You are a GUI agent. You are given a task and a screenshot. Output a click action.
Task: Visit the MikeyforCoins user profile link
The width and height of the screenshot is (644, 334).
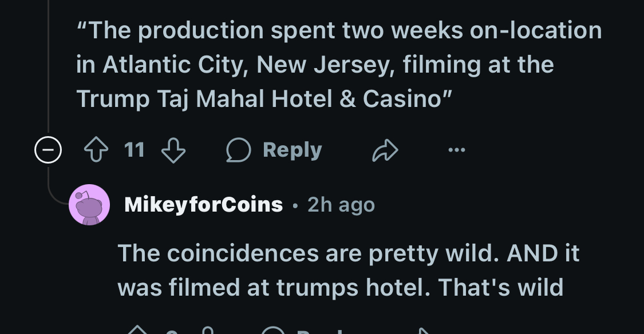(203, 204)
